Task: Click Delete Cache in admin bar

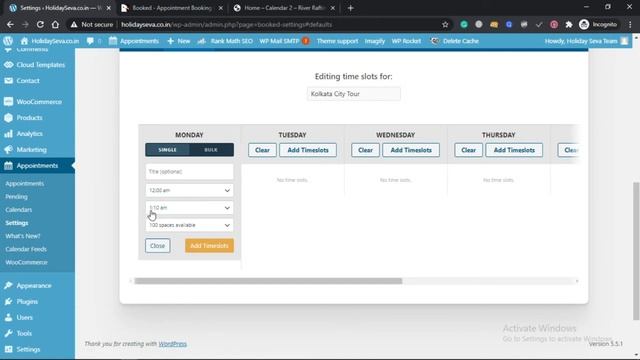Action: [455, 41]
